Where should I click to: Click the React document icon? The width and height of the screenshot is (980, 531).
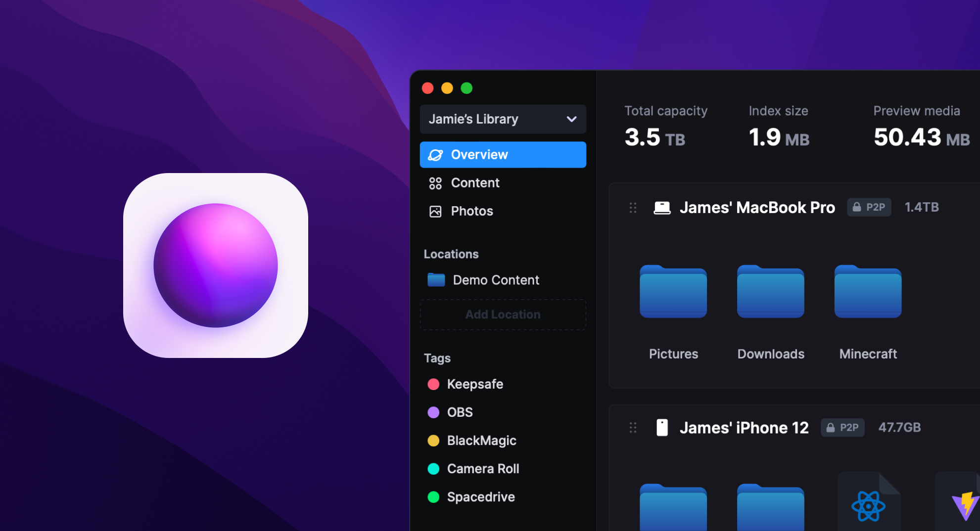(x=868, y=505)
